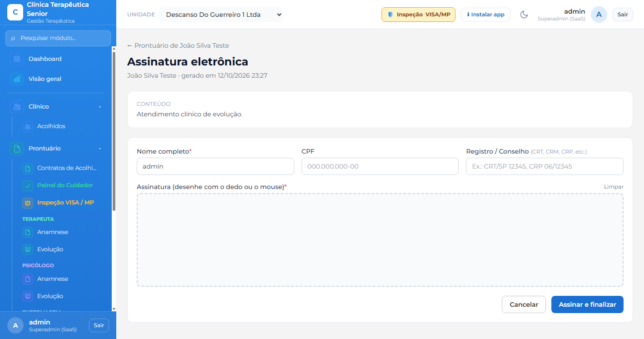Click Limpar to clear signature
Image resolution: width=644 pixels, height=339 pixels.
coord(614,187)
